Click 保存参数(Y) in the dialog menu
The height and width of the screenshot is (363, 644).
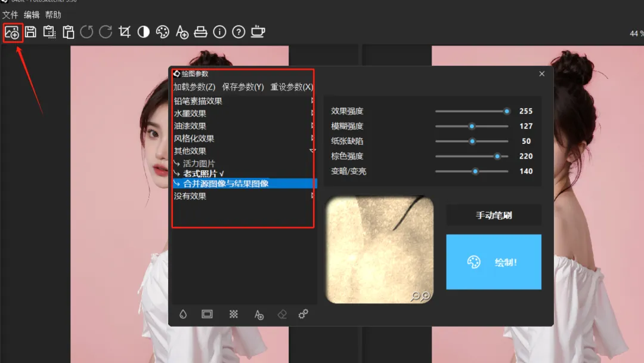pos(243,87)
